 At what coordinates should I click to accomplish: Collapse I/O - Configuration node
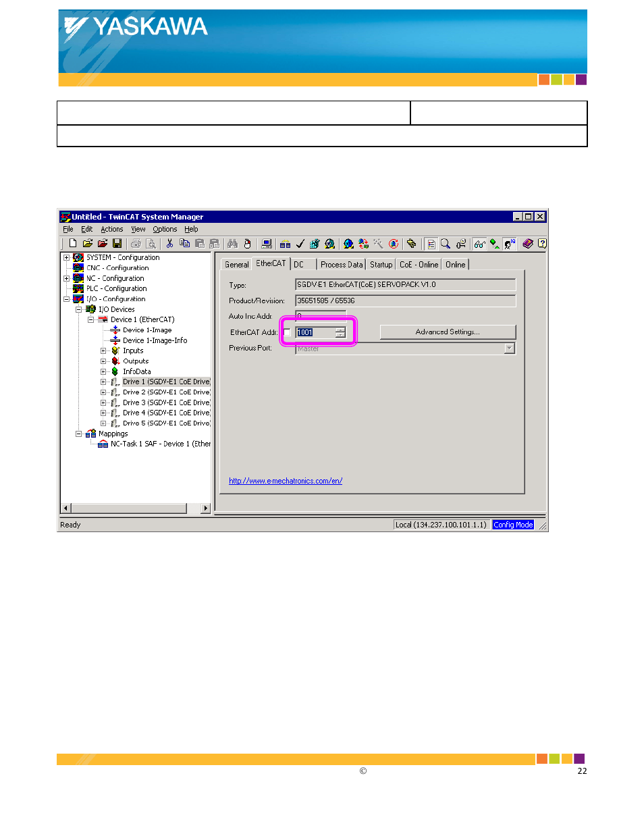click(66, 299)
